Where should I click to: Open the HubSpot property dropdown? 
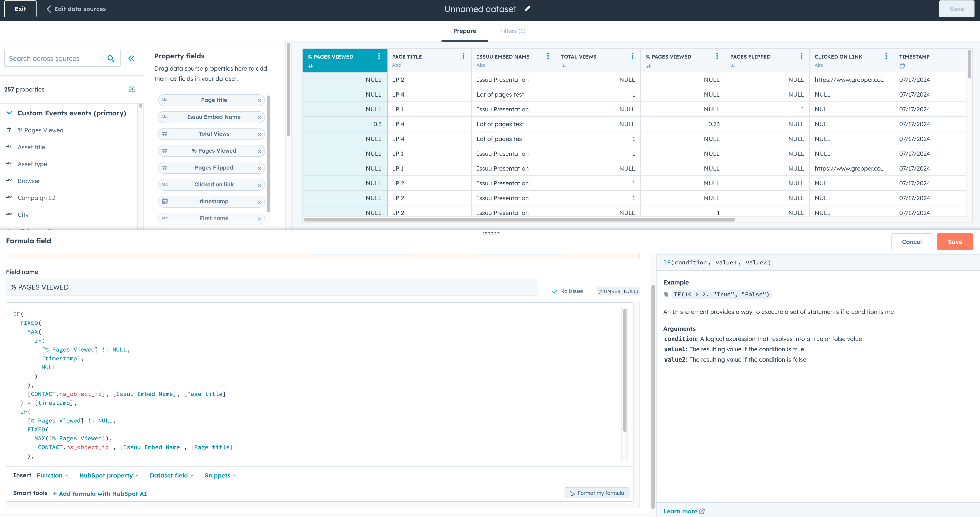109,475
